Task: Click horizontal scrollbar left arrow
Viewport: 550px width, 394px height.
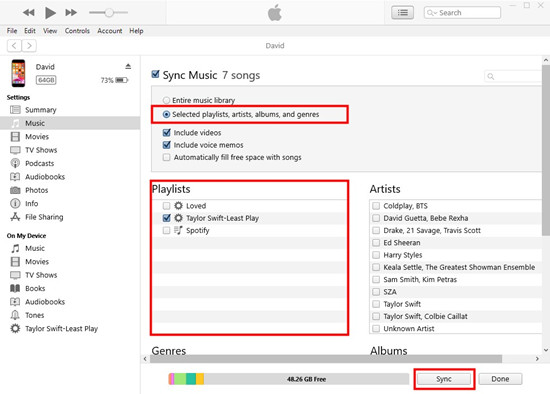Action: tap(145, 359)
